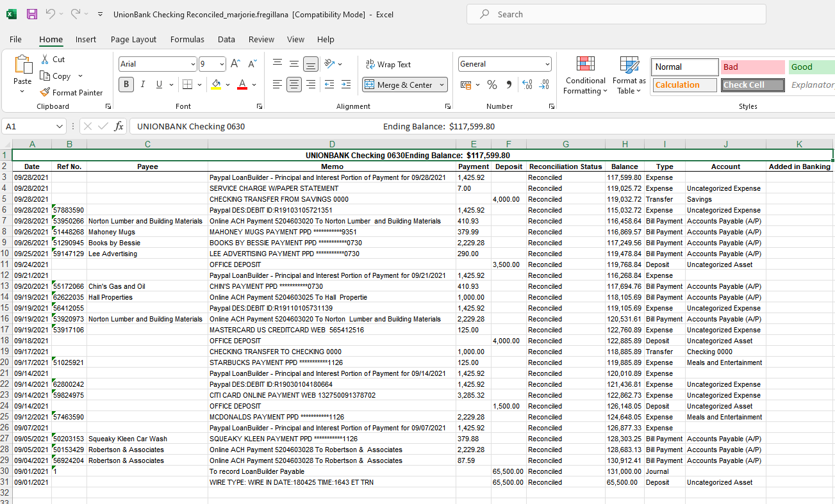
Task: Switch to the Review tab
Action: click(261, 40)
